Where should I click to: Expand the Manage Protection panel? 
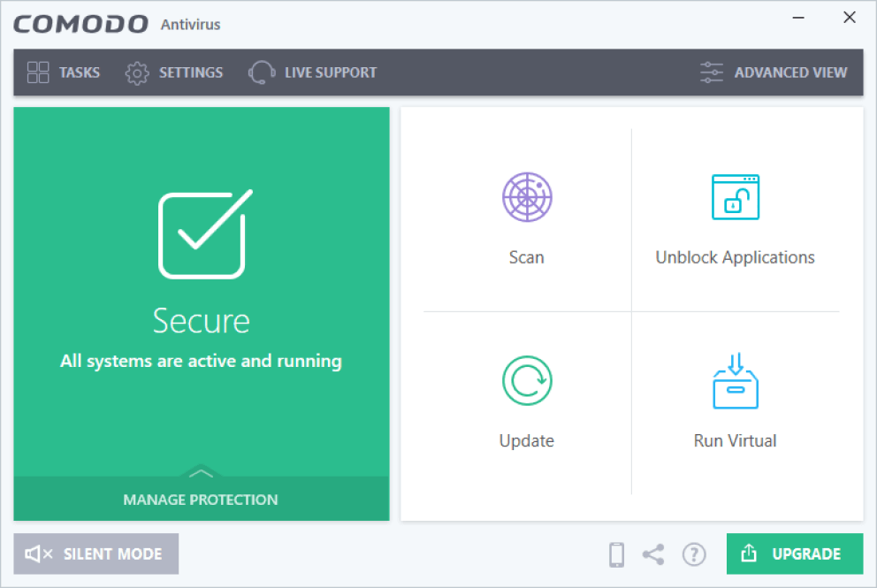201,500
